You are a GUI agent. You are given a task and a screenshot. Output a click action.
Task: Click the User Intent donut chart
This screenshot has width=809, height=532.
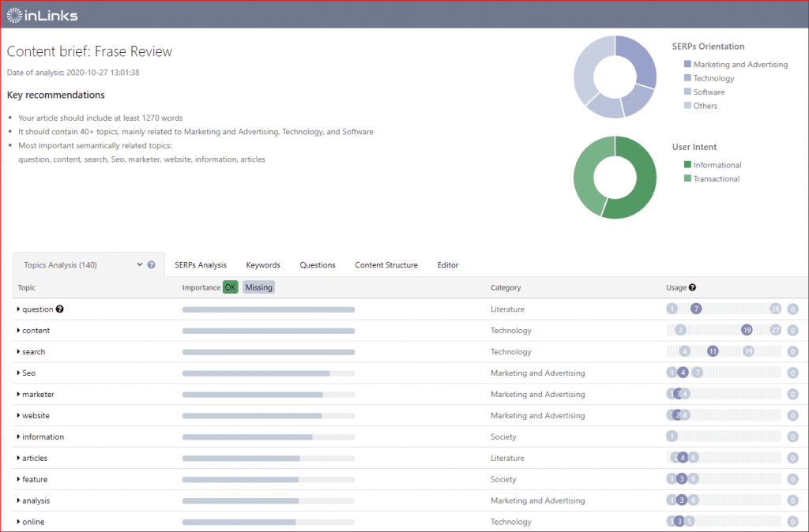coord(615,178)
